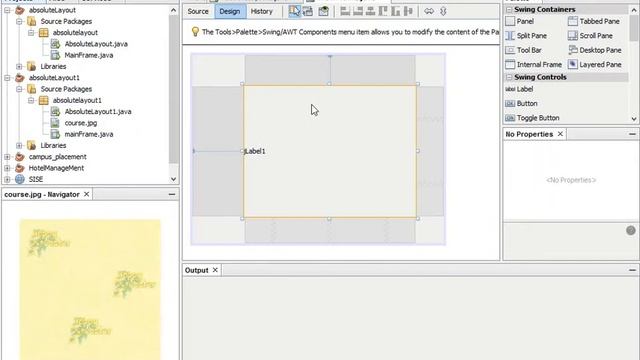
Task: Pick Button from Swing Controls
Action: [x=521, y=104]
